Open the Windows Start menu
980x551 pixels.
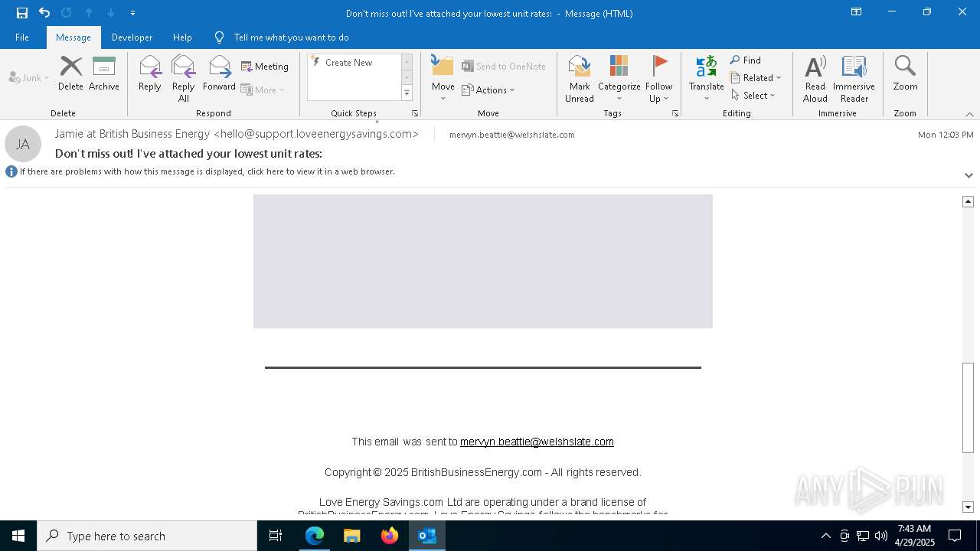coord(18,536)
